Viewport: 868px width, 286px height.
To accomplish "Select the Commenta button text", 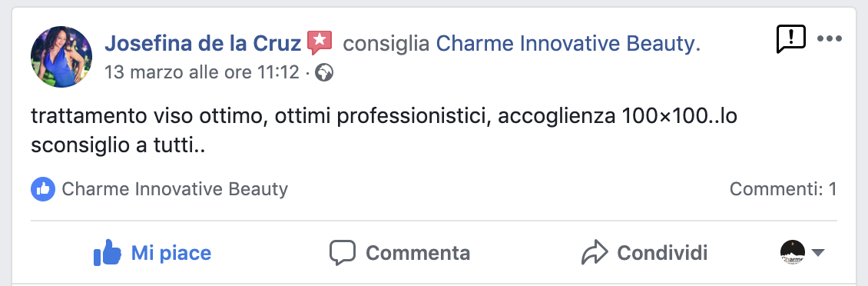I will click(x=418, y=253).
